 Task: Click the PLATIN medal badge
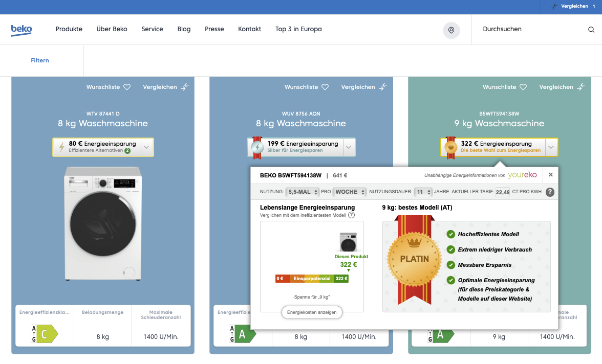coord(414,260)
